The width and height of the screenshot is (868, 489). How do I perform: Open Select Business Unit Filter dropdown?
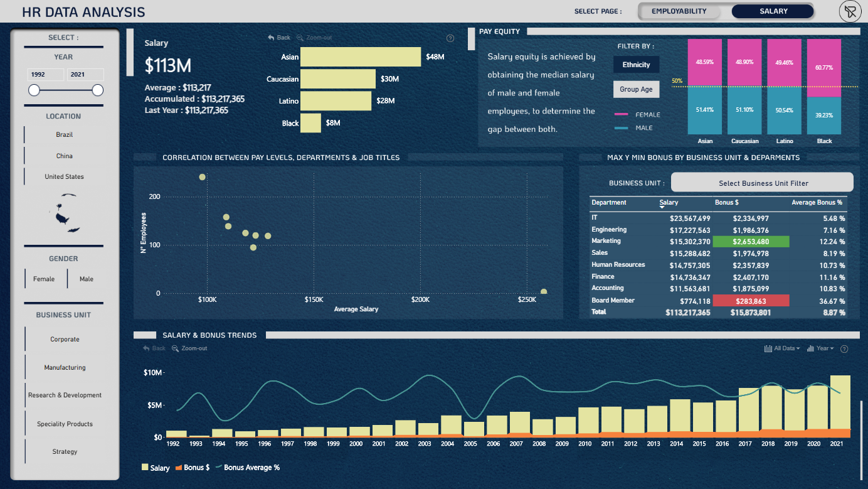coord(763,183)
